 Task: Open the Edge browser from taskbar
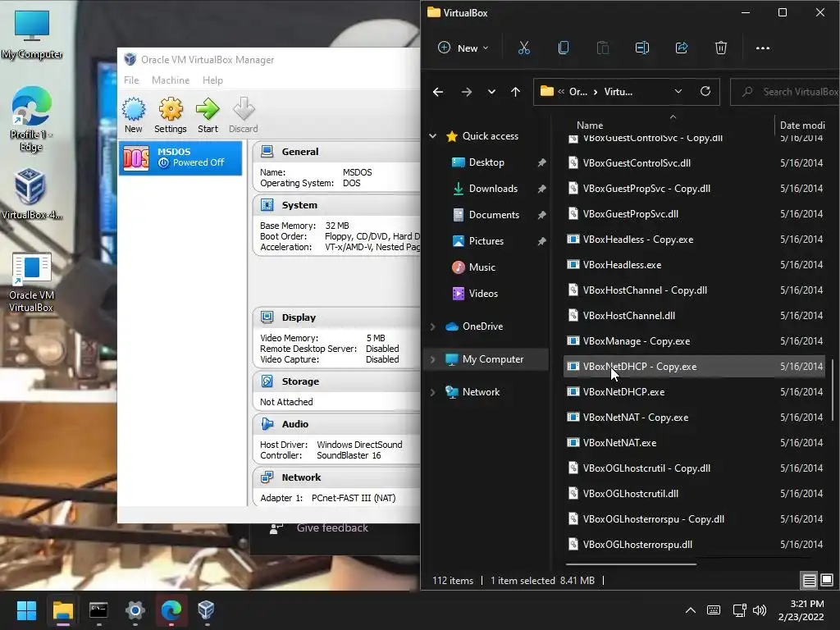[171, 610]
